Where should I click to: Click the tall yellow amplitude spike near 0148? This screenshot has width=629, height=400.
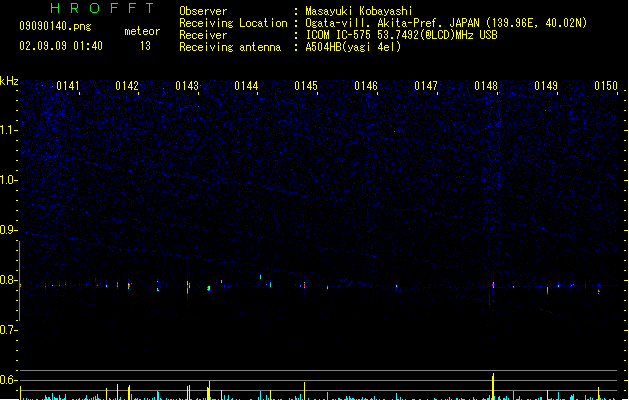point(493,386)
